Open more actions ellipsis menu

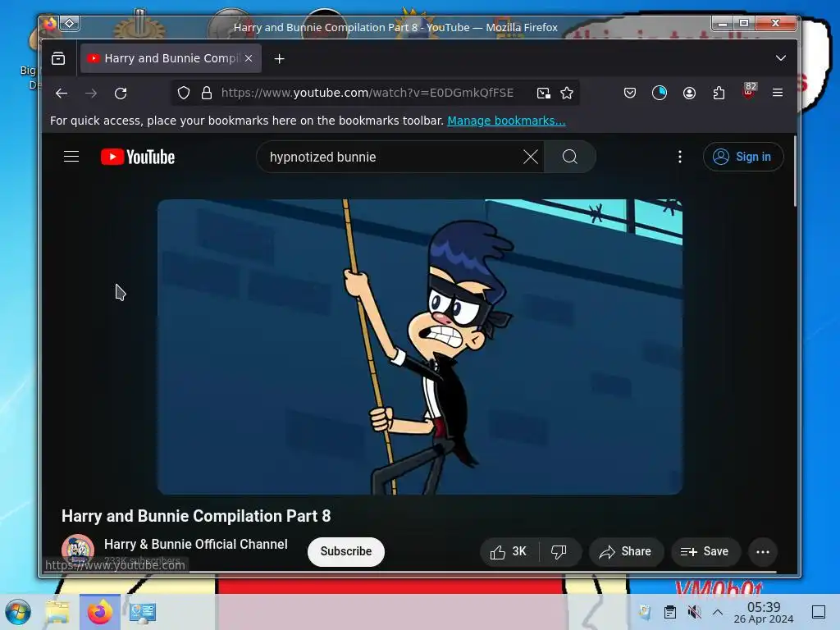coord(763,552)
